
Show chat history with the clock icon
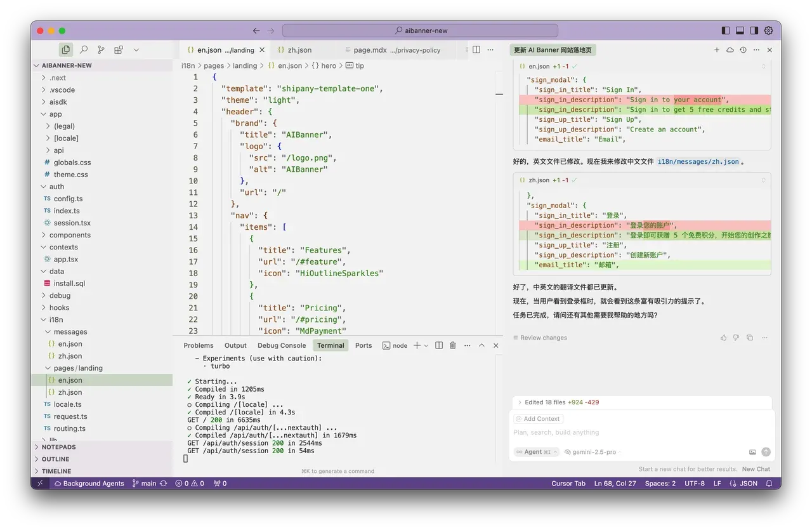click(743, 50)
